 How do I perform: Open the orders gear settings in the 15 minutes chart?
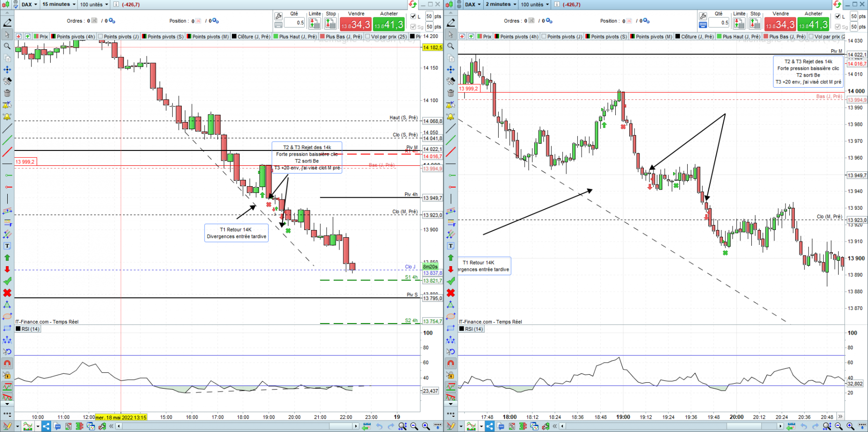point(112,21)
